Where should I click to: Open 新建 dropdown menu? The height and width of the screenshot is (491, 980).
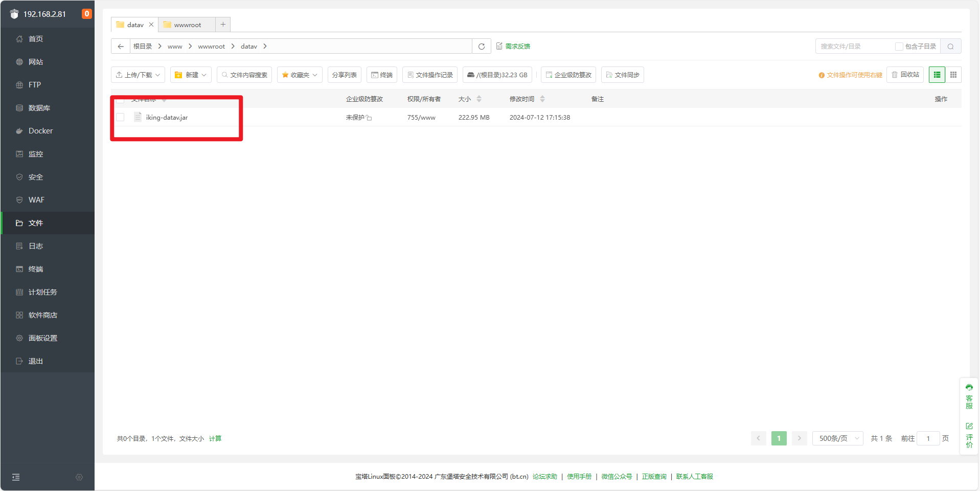click(x=191, y=75)
